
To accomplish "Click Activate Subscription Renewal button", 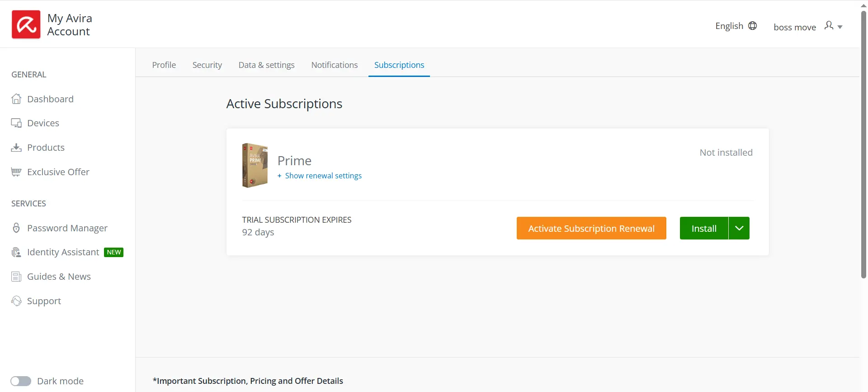I will click(x=591, y=228).
